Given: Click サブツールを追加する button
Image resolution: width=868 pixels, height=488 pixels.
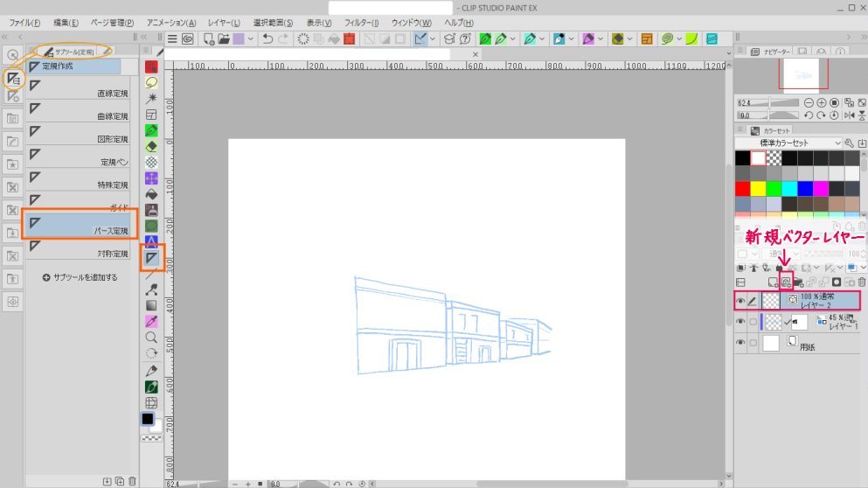Looking at the screenshot, I should [x=80, y=277].
